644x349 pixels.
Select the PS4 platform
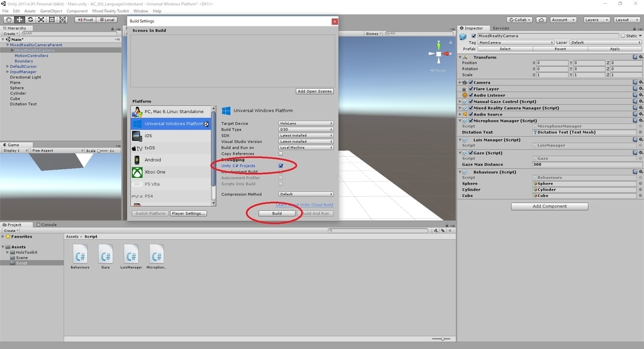click(x=171, y=196)
